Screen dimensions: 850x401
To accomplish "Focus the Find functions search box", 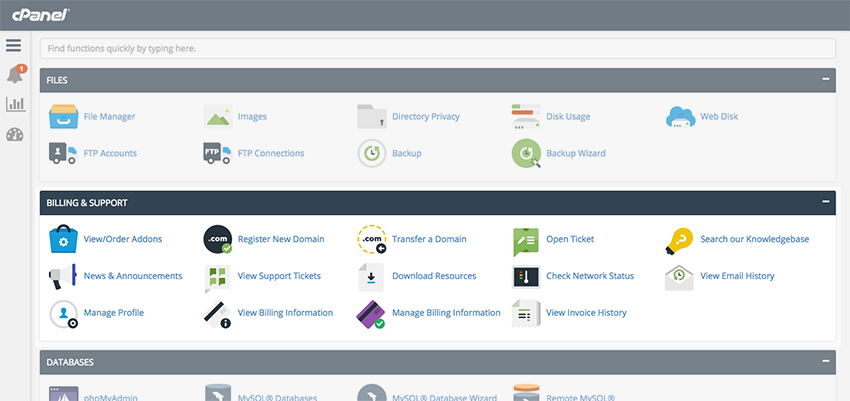I will (437, 48).
